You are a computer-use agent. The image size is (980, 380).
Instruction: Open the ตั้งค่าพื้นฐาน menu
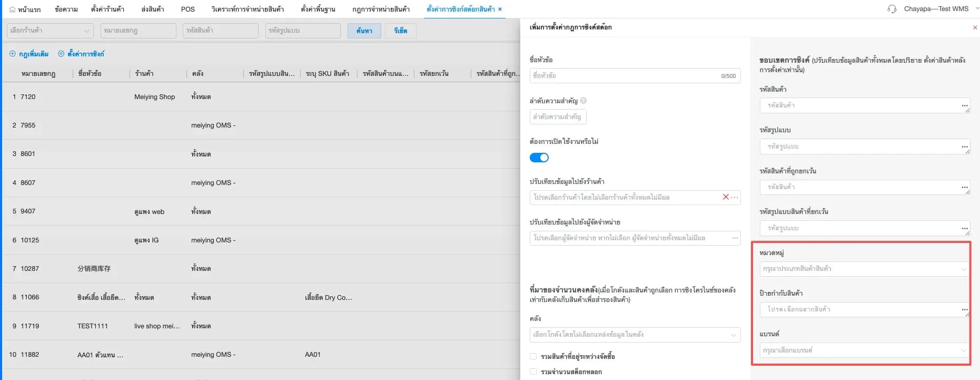pos(318,9)
